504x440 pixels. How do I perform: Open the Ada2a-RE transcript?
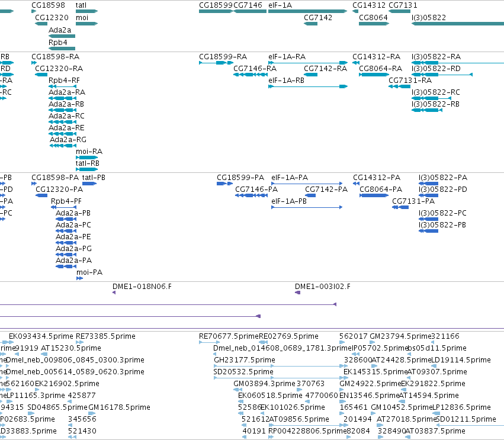pyautogui.click(x=62, y=134)
